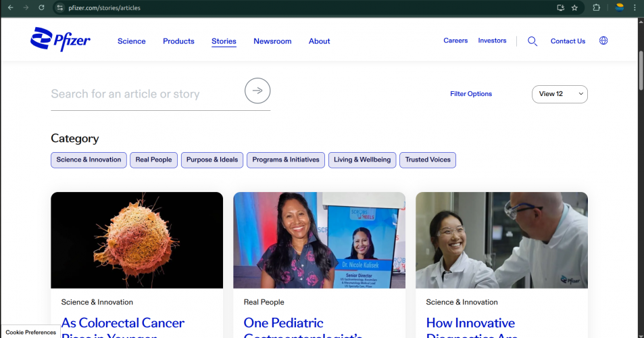Open the Science menu
Viewport: 644px width, 338px height.
(x=131, y=41)
